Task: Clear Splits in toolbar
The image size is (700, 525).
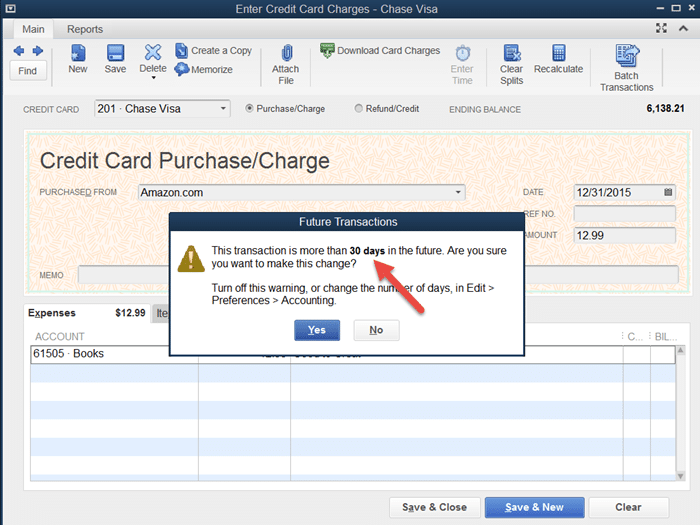Action: point(512,65)
